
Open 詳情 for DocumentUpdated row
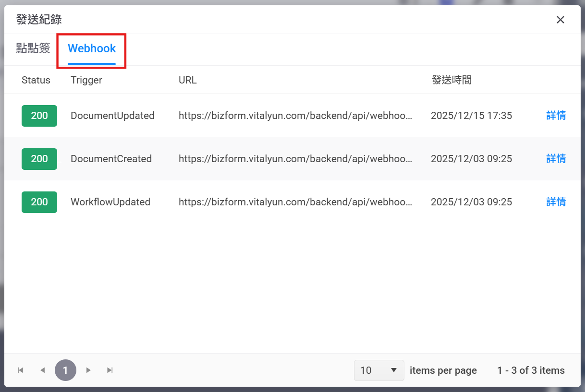point(556,116)
